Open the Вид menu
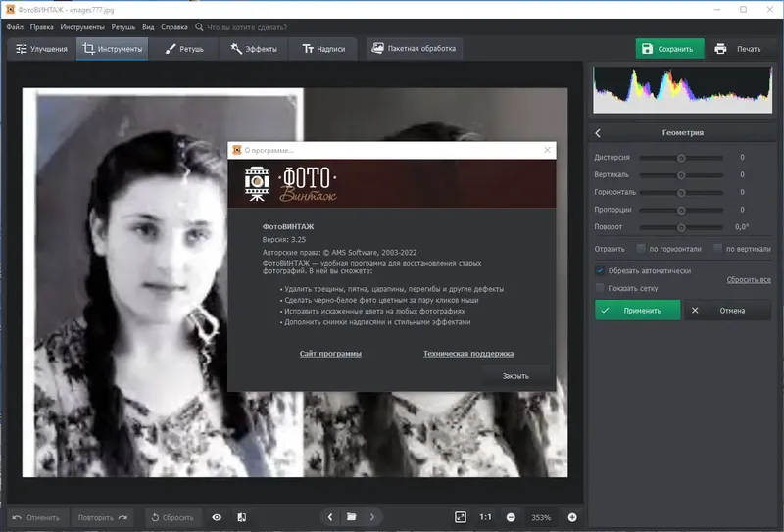Viewport: 784px width, 532px height. click(148, 27)
